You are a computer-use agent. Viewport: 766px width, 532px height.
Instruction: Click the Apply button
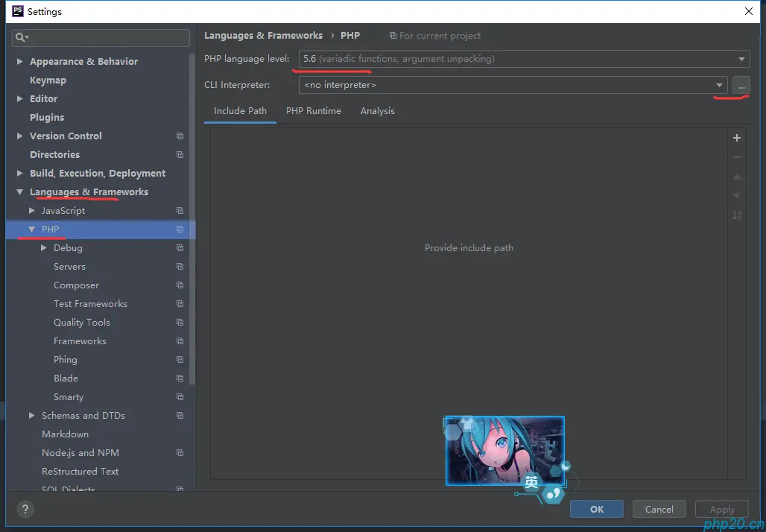pos(722,509)
